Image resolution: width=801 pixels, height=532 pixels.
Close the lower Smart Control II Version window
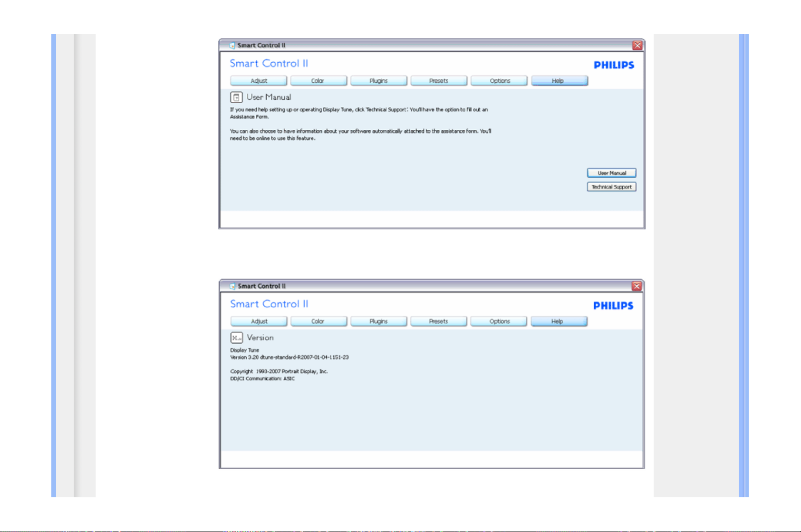coord(637,286)
